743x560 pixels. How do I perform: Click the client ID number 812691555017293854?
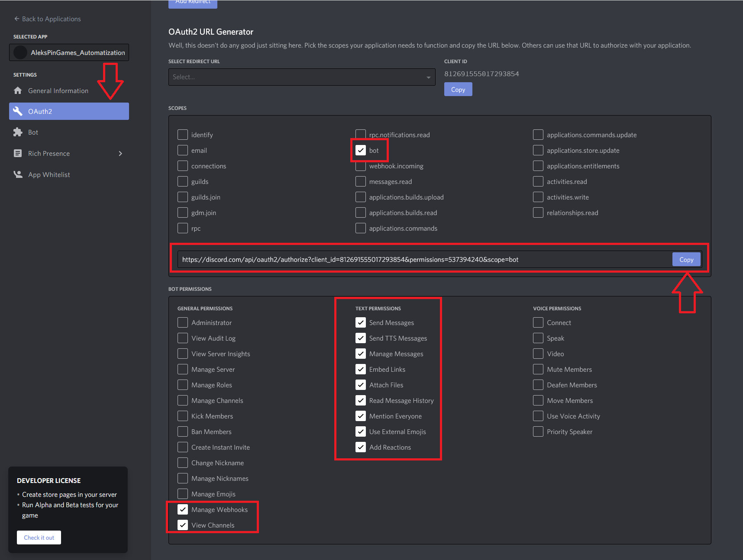(481, 74)
